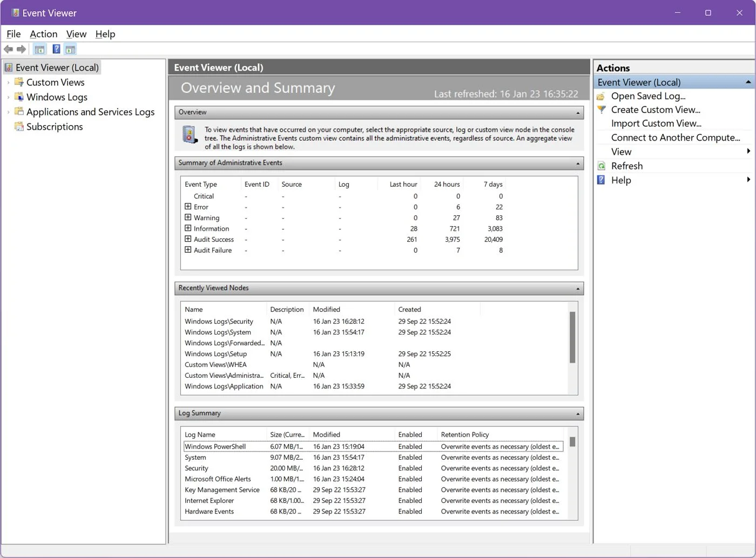Click the Overview information icon
The height and width of the screenshot is (558, 756).
tap(189, 134)
